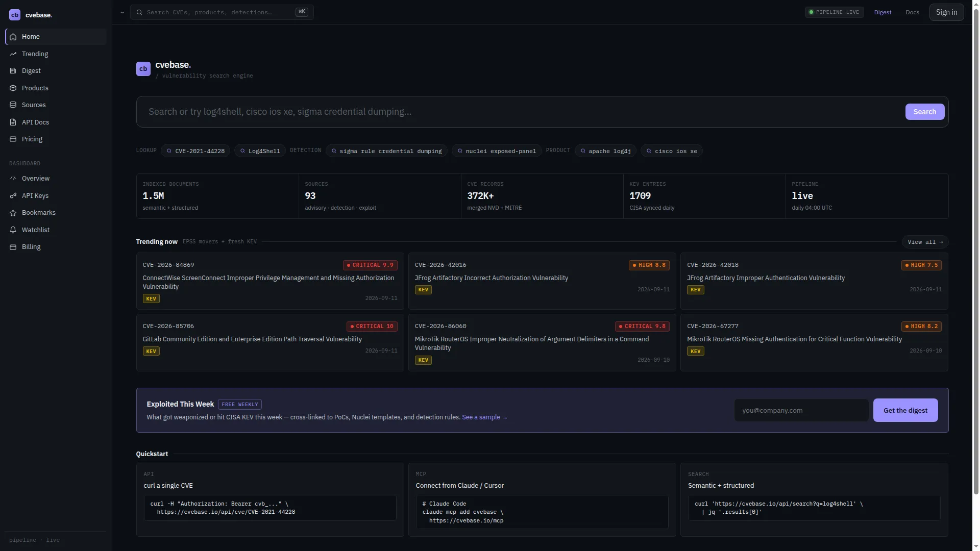Open the CVE-2026-86060 MikroTik card
Viewport: 980px width, 551px height.
(542, 342)
